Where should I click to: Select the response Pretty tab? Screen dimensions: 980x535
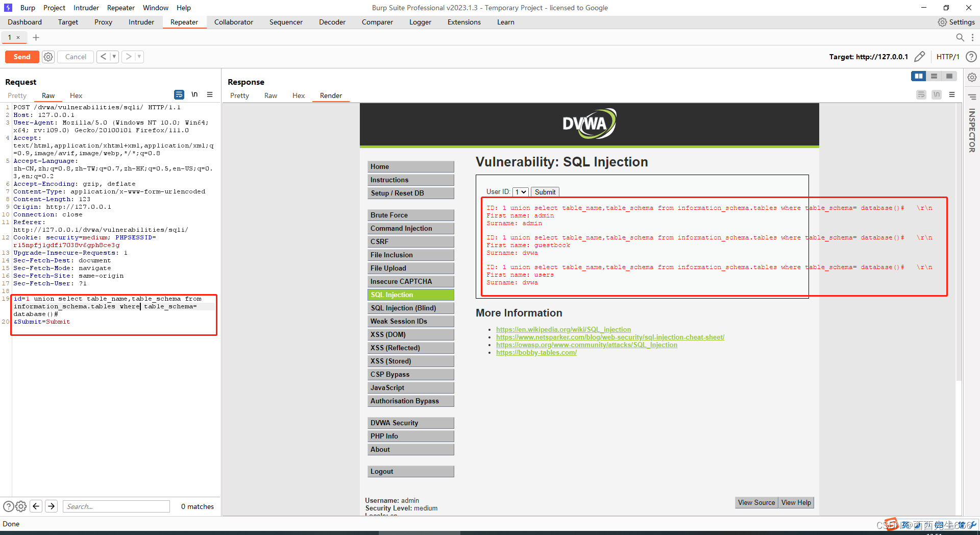click(x=239, y=95)
